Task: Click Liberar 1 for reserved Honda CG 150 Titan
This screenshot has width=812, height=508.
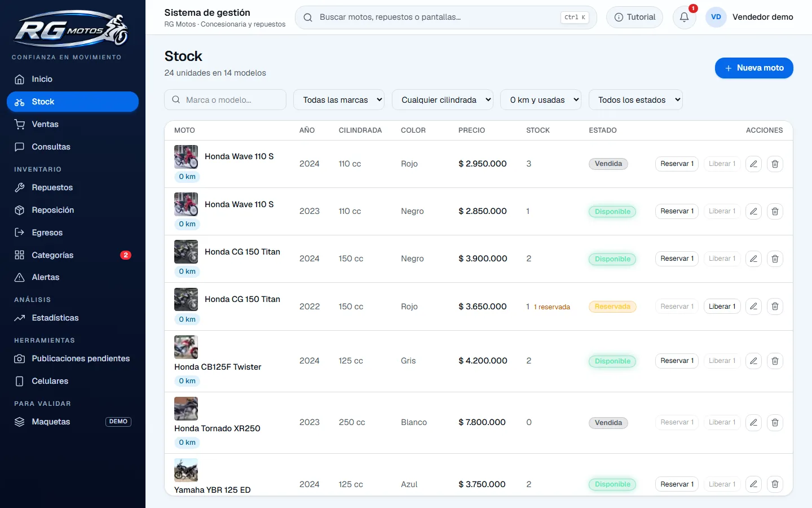Action: 722,306
